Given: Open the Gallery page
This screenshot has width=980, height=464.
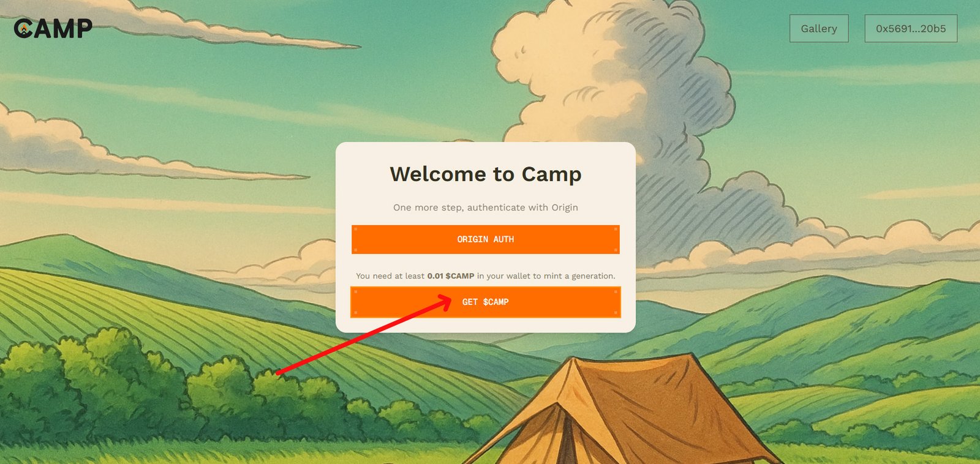Looking at the screenshot, I should [x=819, y=29].
